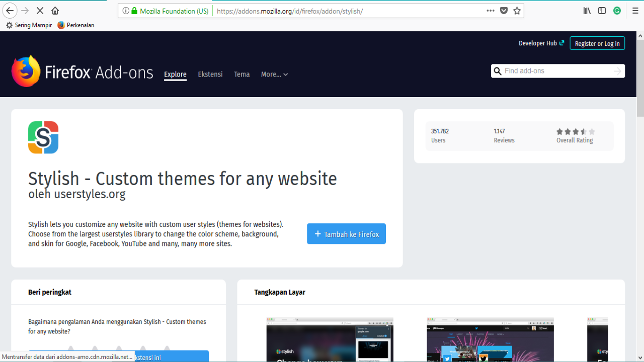The image size is (644, 362).
Task: Go to the Tema section
Action: (242, 74)
